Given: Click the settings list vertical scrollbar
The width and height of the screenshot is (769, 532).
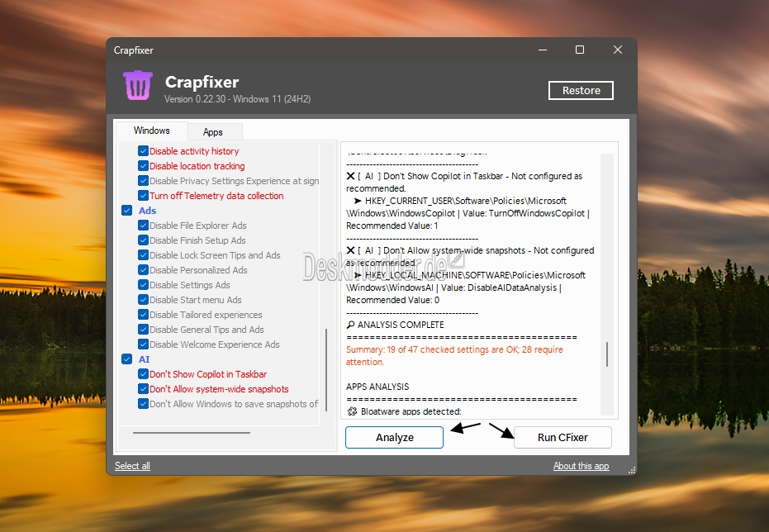Looking at the screenshot, I should (x=326, y=370).
